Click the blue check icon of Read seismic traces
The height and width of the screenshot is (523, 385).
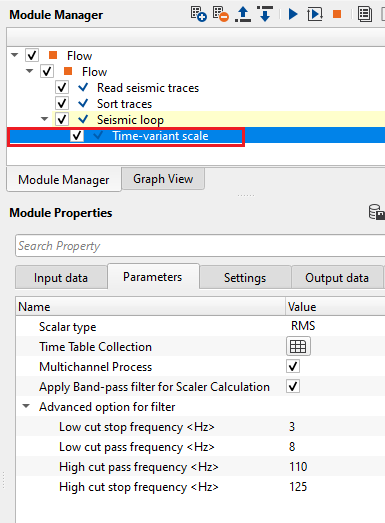pyautogui.click(x=83, y=87)
